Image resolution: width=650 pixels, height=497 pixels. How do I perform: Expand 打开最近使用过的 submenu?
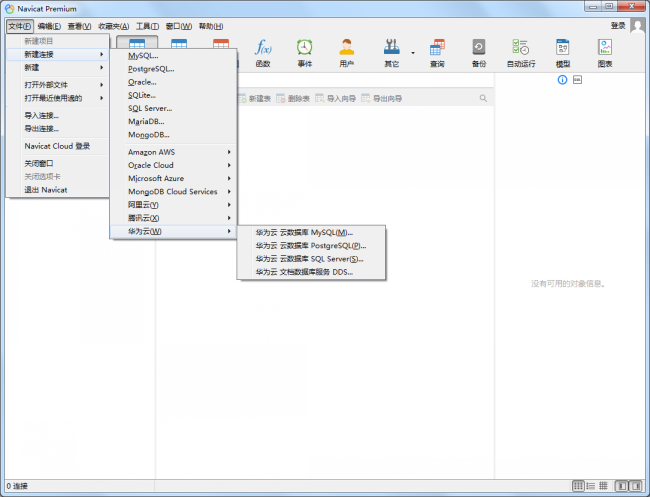58,98
